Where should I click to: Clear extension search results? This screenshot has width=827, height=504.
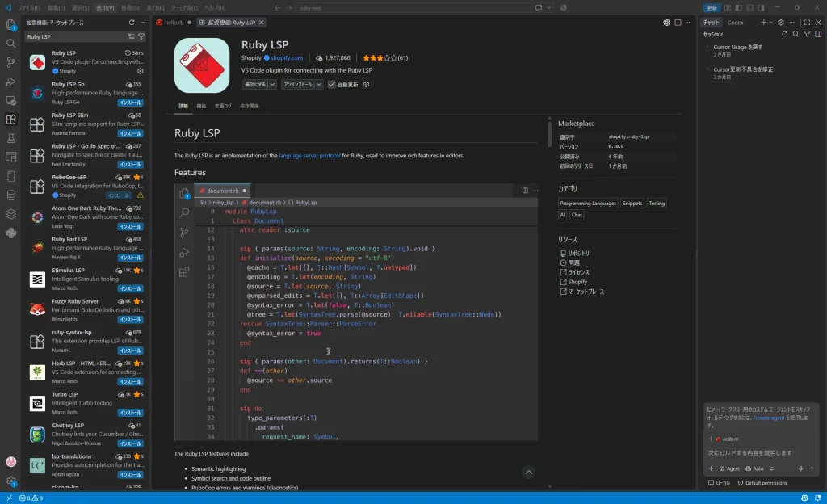pyautogui.click(x=131, y=36)
